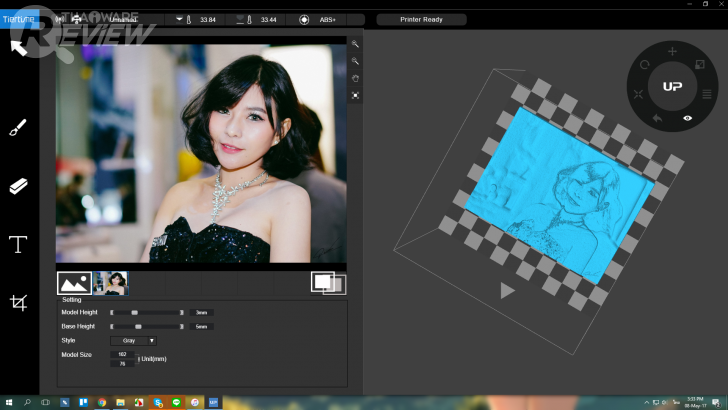
Task: Click the Model Size width field 102
Action: click(123, 354)
